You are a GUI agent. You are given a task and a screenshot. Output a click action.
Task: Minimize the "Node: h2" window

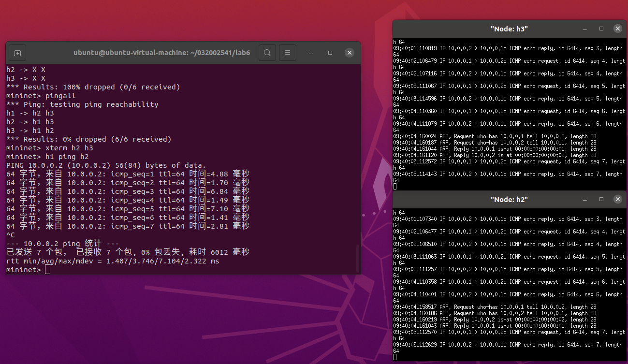pyautogui.click(x=585, y=200)
